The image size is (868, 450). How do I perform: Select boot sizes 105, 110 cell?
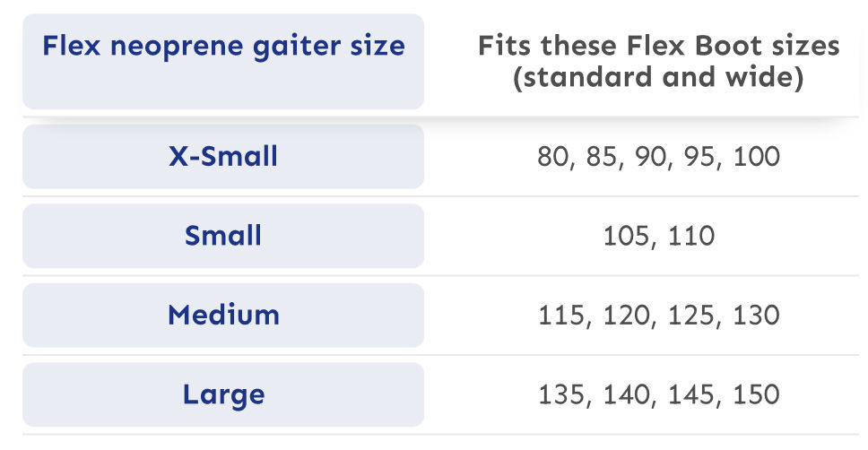(x=658, y=236)
